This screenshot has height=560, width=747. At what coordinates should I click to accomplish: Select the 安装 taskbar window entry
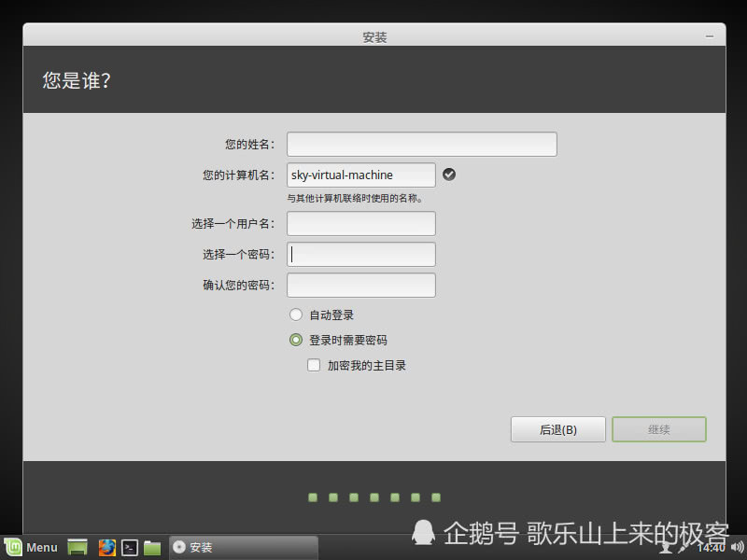pyautogui.click(x=244, y=547)
